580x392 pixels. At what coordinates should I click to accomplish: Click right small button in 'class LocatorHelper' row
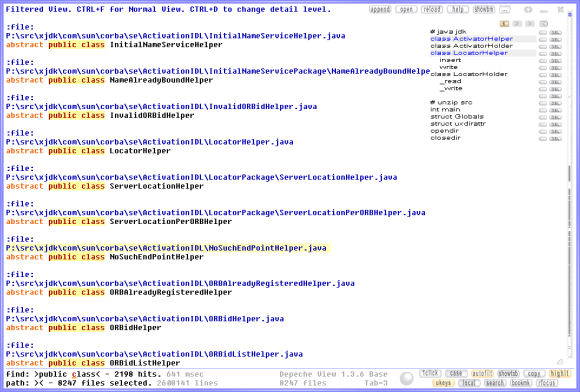(555, 54)
